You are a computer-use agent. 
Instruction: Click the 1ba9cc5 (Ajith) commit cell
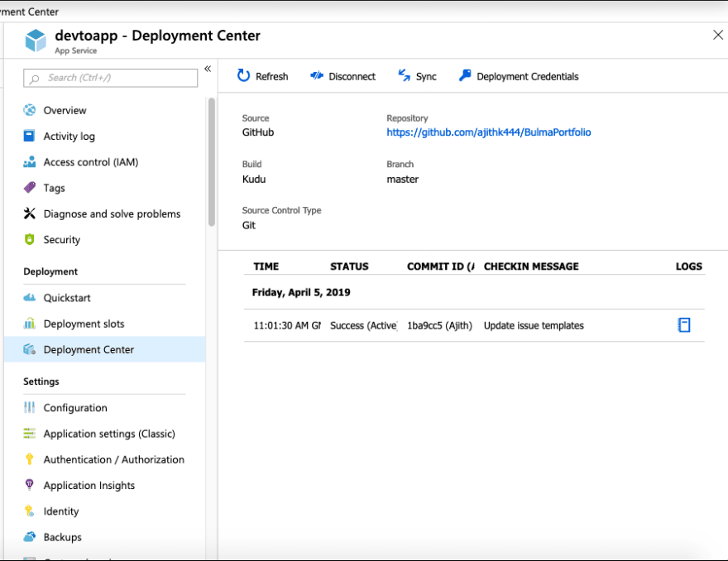pyautogui.click(x=439, y=325)
